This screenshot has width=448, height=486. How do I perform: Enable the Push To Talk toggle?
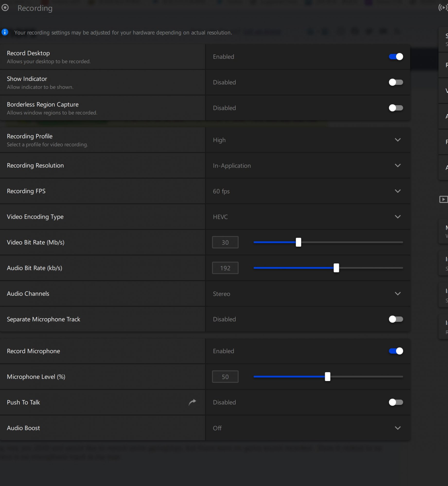pos(396,402)
